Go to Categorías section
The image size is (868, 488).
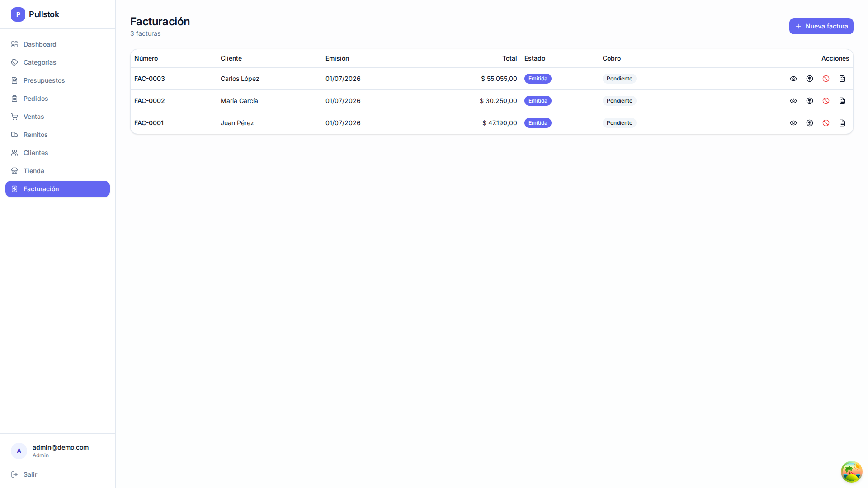click(x=57, y=62)
